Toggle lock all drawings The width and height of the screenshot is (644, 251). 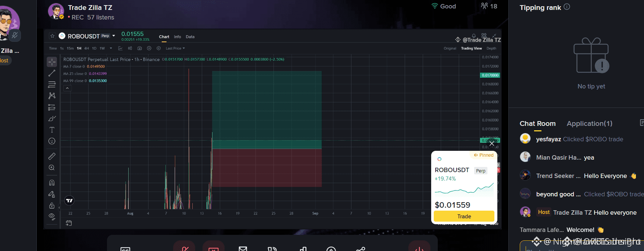pos(52,205)
